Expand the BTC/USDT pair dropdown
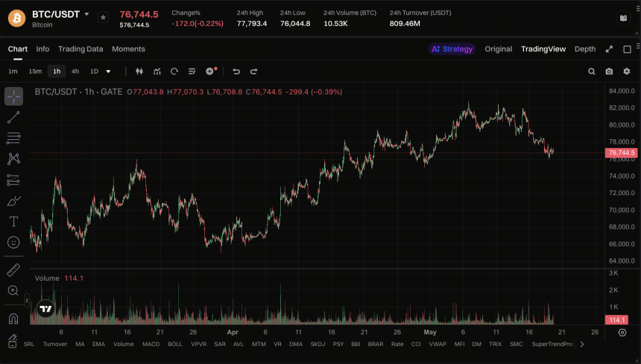 pos(86,14)
